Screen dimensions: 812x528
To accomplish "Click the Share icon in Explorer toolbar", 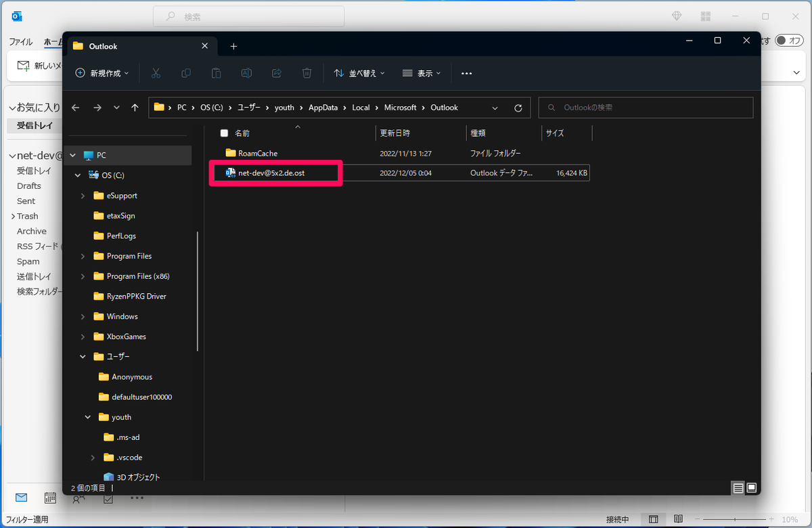I will tap(277, 73).
